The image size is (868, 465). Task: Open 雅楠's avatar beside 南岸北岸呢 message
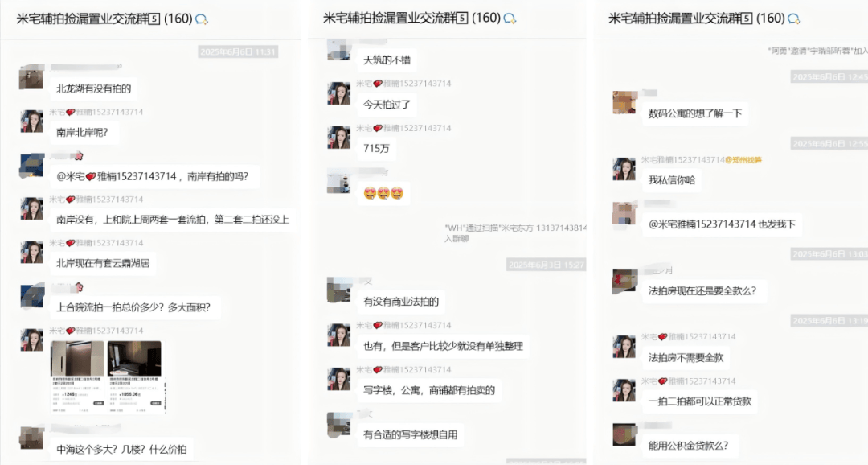pyautogui.click(x=31, y=121)
